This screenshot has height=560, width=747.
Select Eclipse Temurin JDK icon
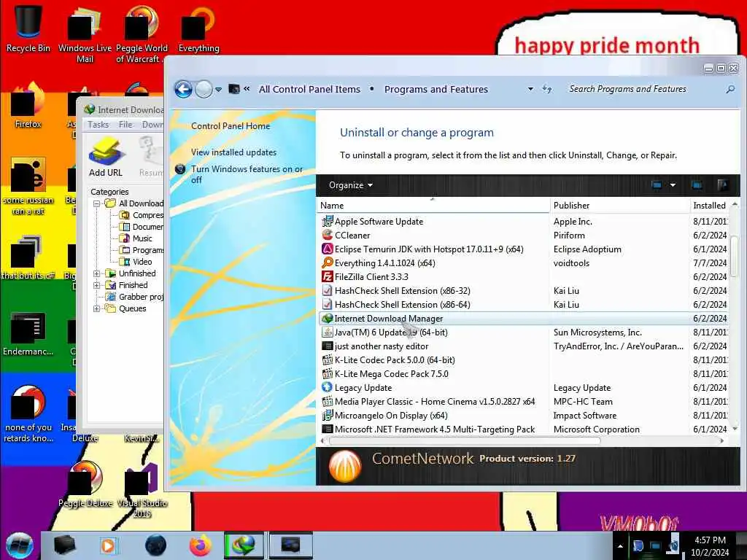coord(328,249)
